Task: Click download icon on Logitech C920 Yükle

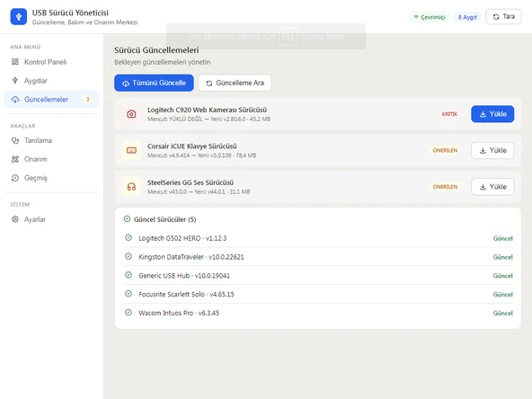Action: (x=483, y=114)
